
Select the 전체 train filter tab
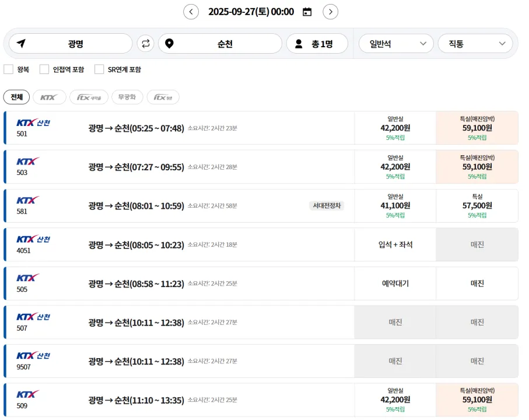pyautogui.click(x=16, y=97)
